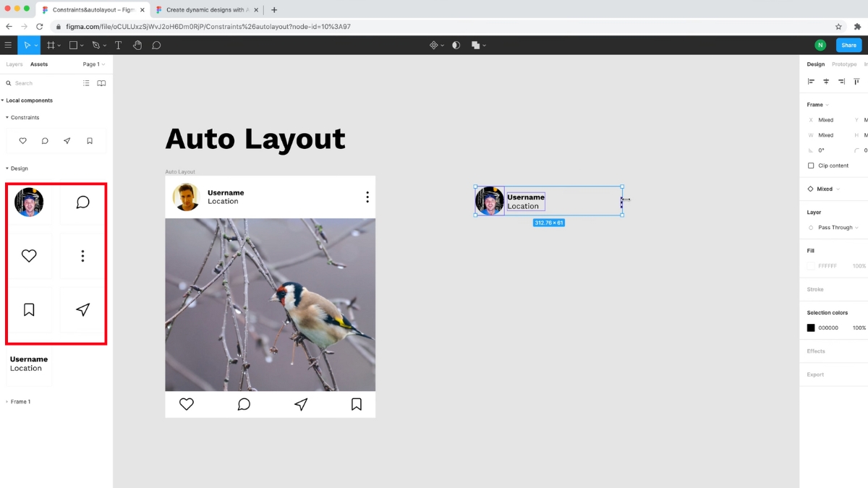Screen dimensions: 868x488
Task: Click the Stroke section header
Action: coord(815,289)
